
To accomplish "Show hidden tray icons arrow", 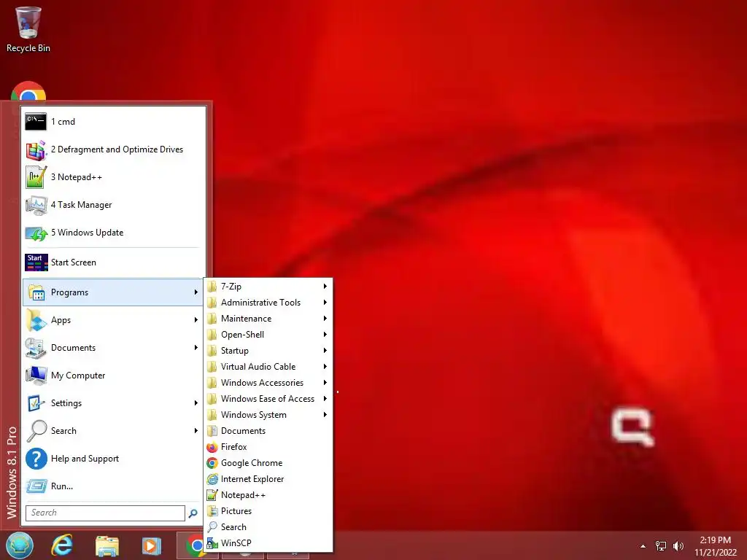I will 643,546.
